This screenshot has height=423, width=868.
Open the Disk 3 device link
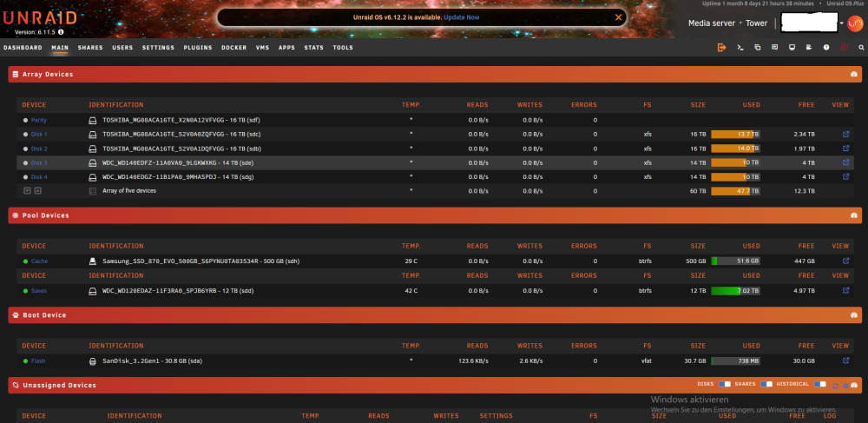click(39, 162)
